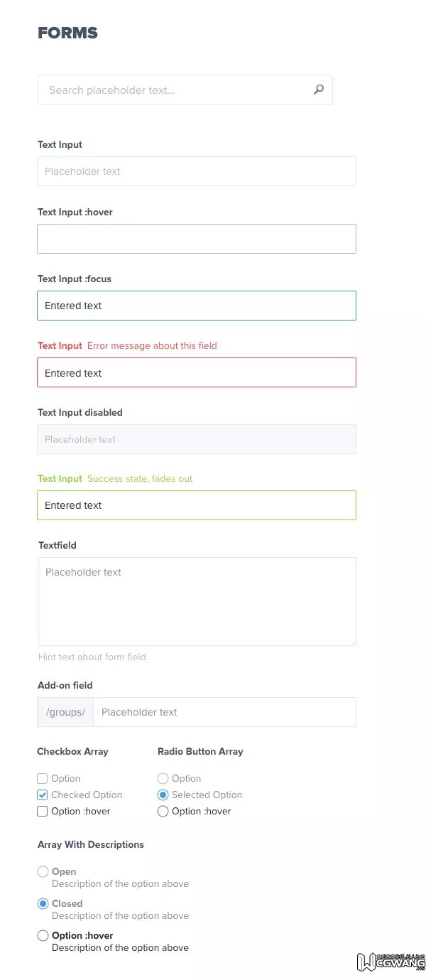426x980 pixels.
Task: Tick the Option :hover checkbox
Action: coord(43,812)
